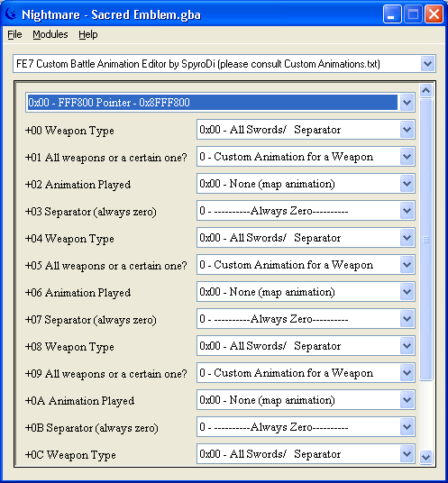Image resolution: width=448 pixels, height=483 pixels.
Task: Click the '+02 Animation Played' label
Action: point(78,185)
